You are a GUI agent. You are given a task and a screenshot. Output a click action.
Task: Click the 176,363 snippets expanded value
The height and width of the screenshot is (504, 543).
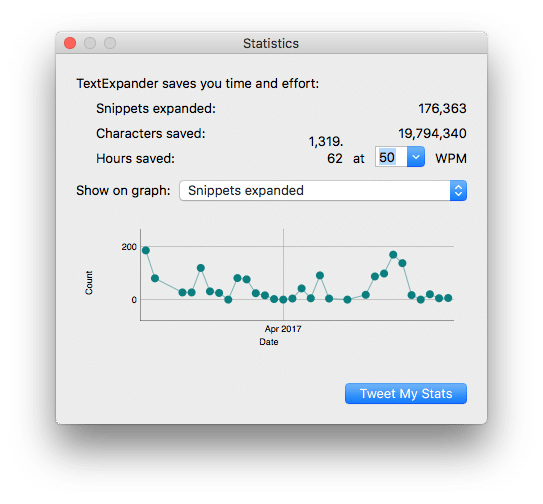point(442,108)
